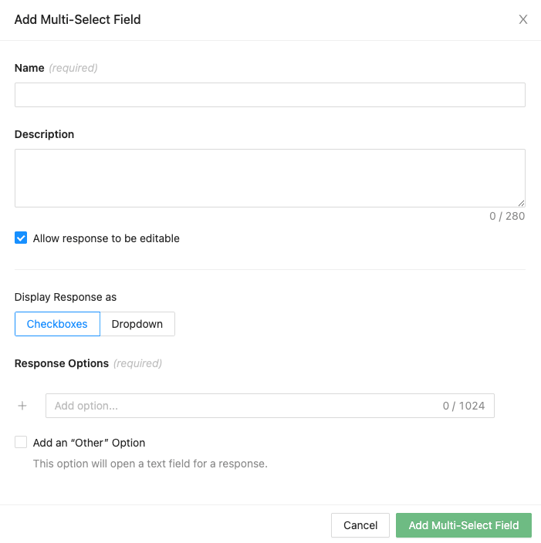Click the plus icon beside Add option

(22, 406)
